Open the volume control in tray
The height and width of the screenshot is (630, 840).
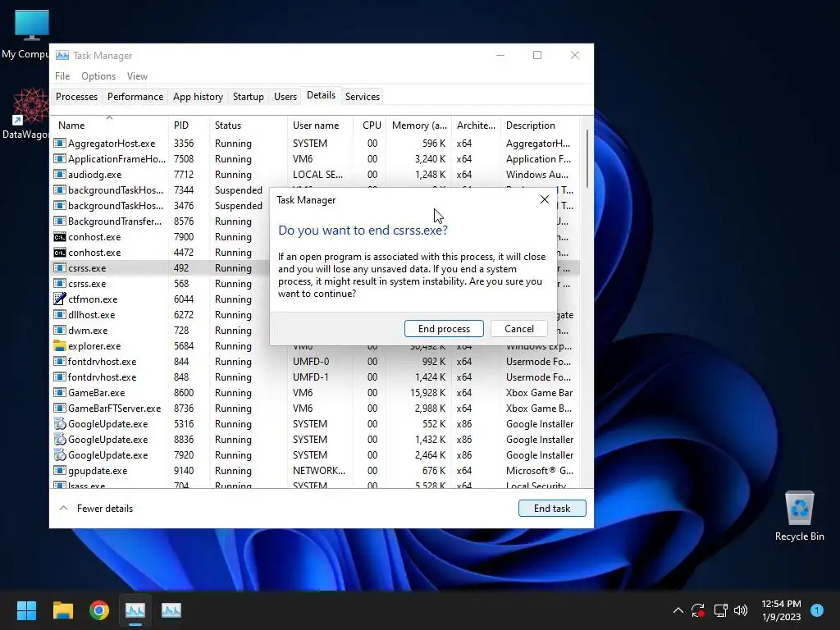741,610
